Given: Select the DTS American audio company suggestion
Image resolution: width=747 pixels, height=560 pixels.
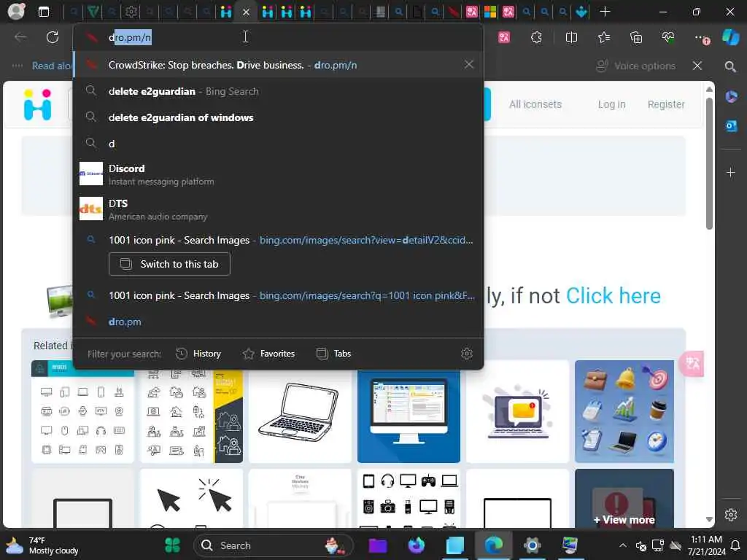Looking at the screenshot, I should click(x=278, y=209).
